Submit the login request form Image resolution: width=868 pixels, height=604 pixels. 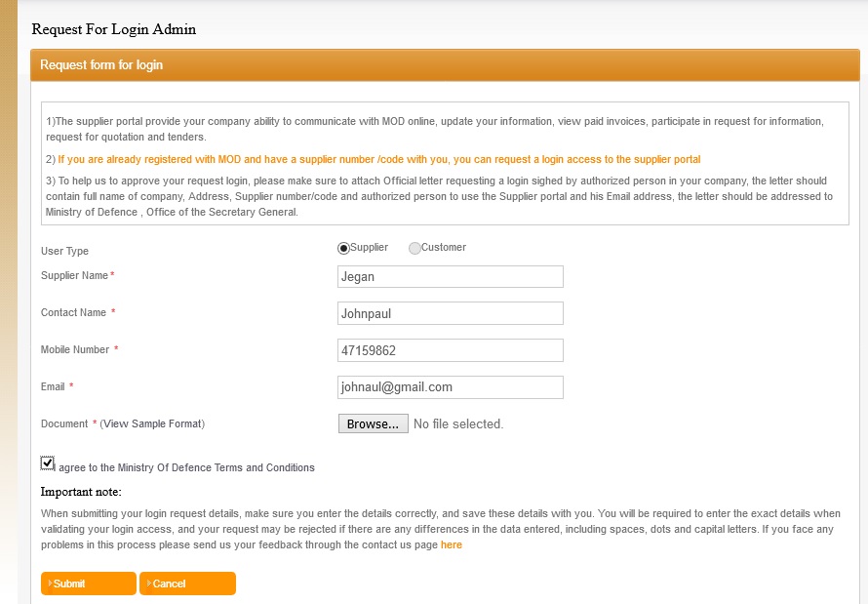point(88,584)
